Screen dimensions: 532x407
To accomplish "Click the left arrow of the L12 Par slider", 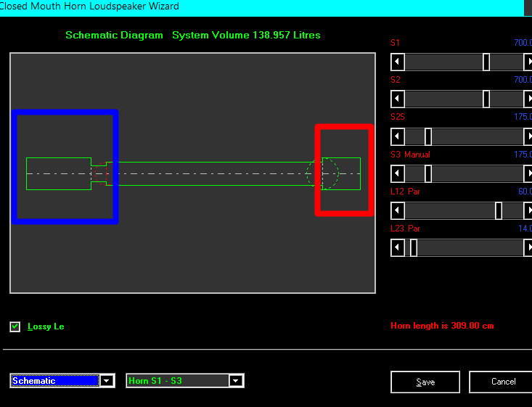I will [x=398, y=210].
